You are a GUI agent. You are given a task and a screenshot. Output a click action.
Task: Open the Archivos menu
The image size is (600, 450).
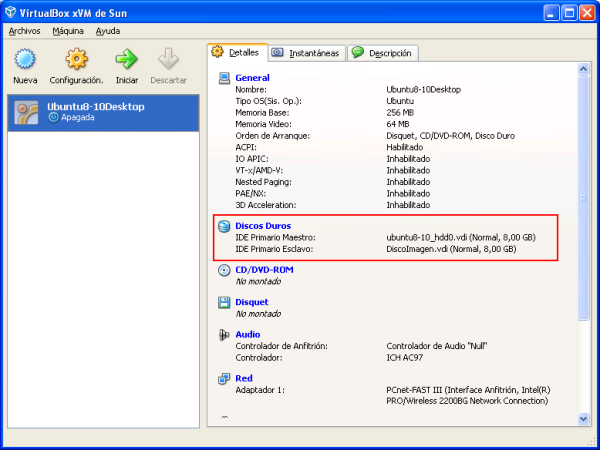[x=25, y=31]
